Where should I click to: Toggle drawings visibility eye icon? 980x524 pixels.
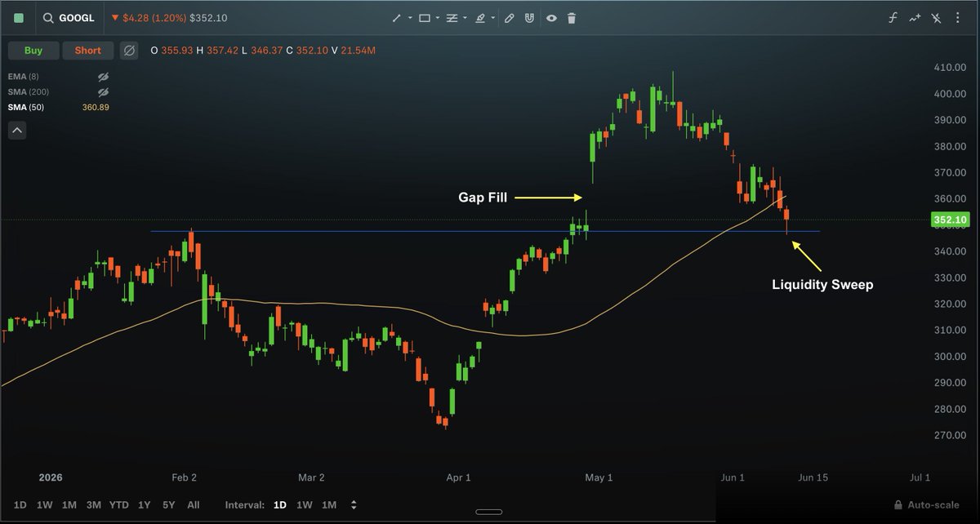pos(551,18)
